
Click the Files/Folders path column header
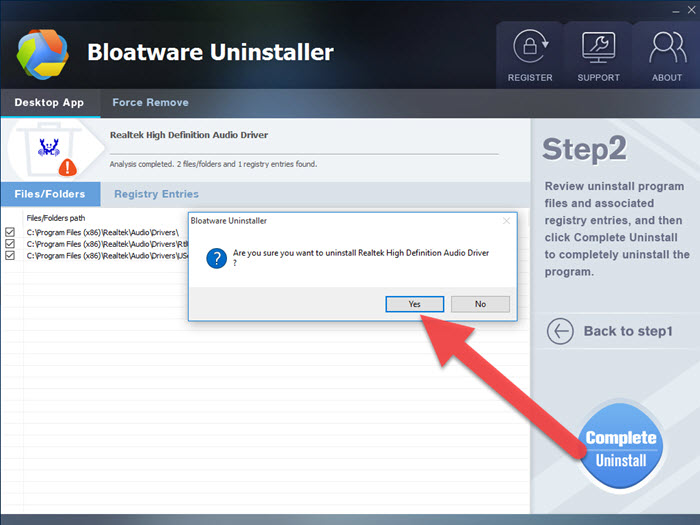pyautogui.click(x=56, y=218)
